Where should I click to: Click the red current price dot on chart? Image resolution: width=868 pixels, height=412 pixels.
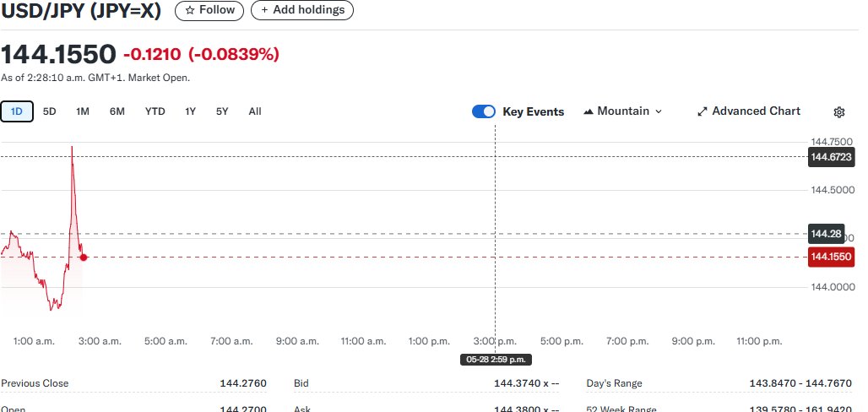click(84, 257)
